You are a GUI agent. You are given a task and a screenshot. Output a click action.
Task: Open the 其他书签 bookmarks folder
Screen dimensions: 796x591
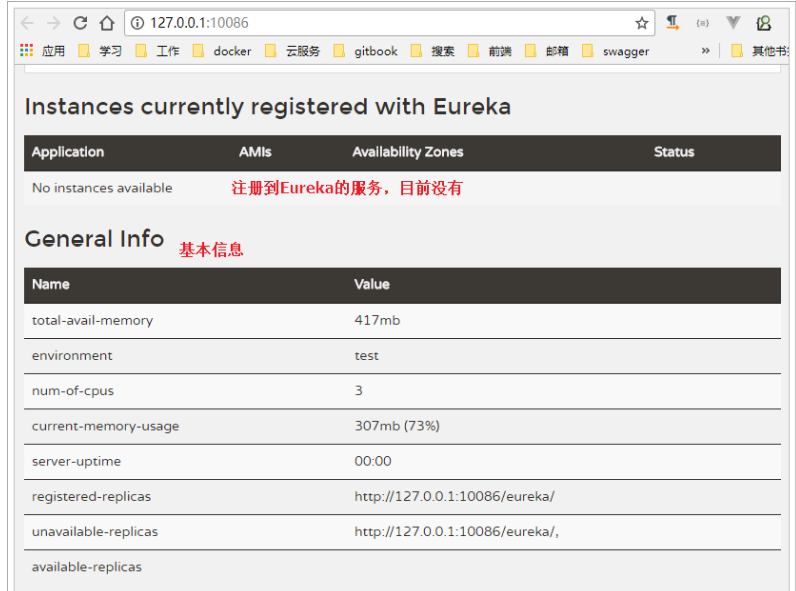click(x=760, y=51)
